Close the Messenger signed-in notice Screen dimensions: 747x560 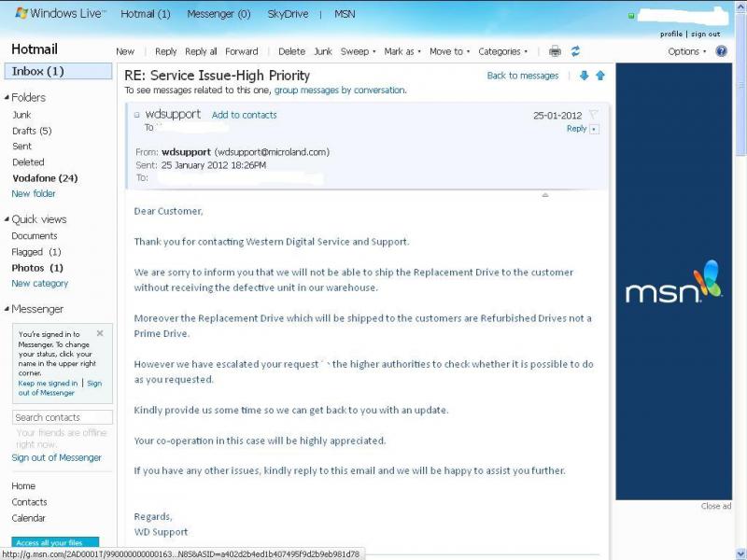click(x=100, y=333)
